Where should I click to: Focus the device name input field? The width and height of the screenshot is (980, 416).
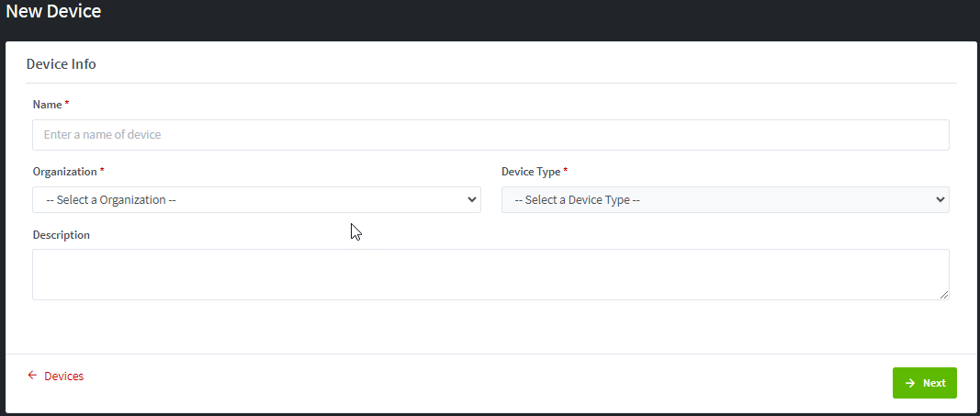click(490, 135)
